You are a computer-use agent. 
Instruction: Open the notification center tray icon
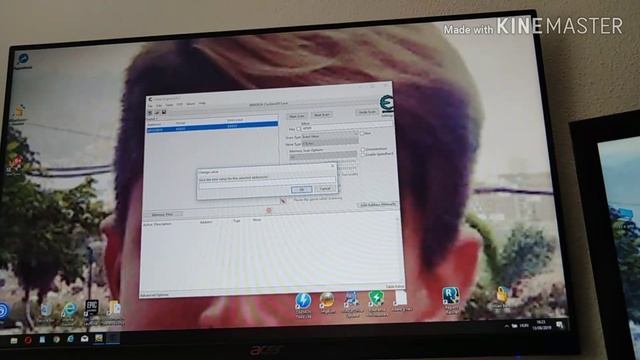560,325
